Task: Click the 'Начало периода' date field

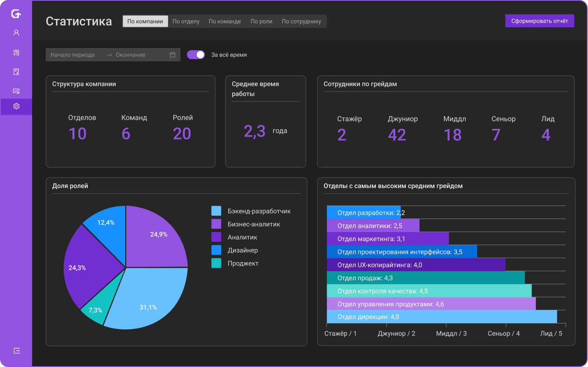Action: (x=73, y=55)
